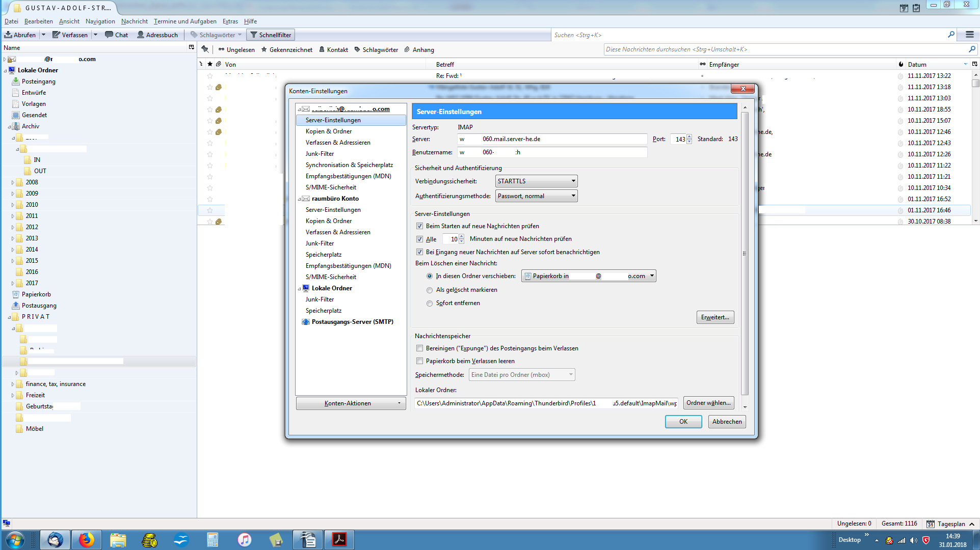
Task: Open the Konten-Aktionen dropdown button
Action: [x=351, y=403]
